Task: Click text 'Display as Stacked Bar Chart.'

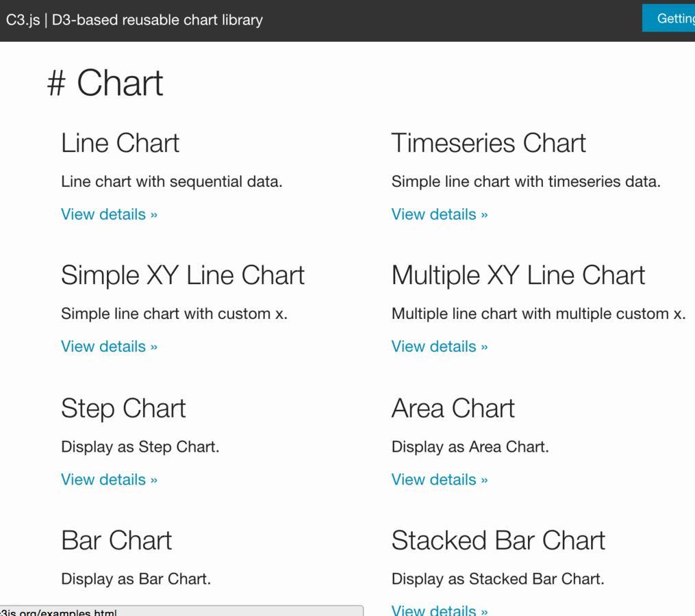Action: pos(498,579)
